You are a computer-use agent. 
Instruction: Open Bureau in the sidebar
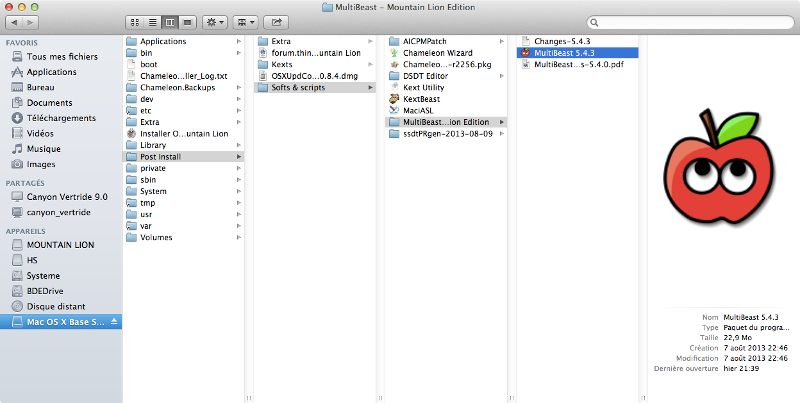61,87
